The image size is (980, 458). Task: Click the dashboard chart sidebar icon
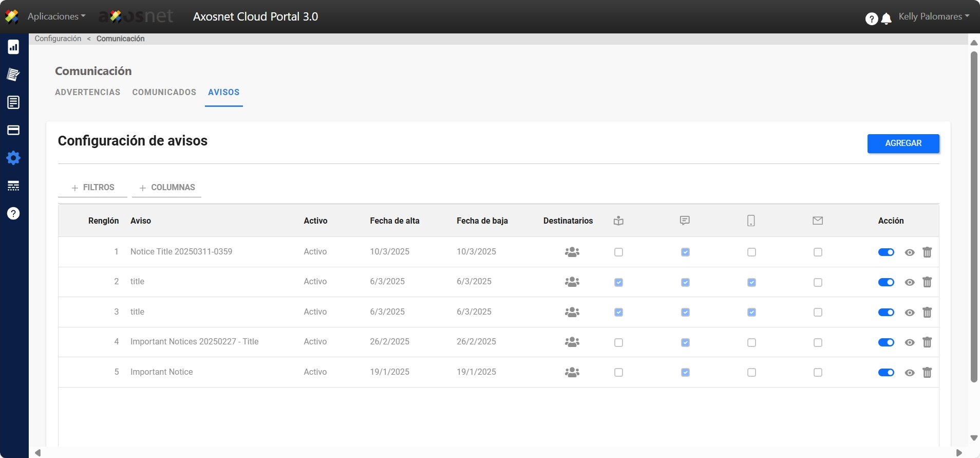(x=13, y=47)
